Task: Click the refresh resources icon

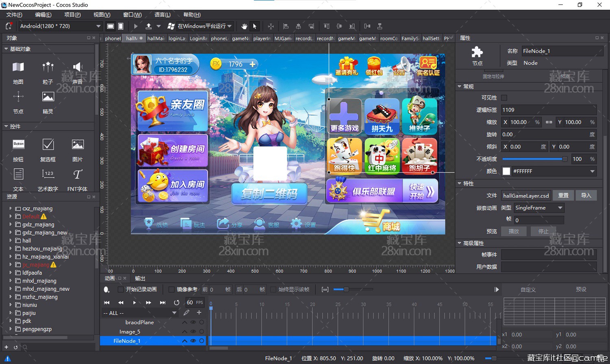Action: point(15,347)
